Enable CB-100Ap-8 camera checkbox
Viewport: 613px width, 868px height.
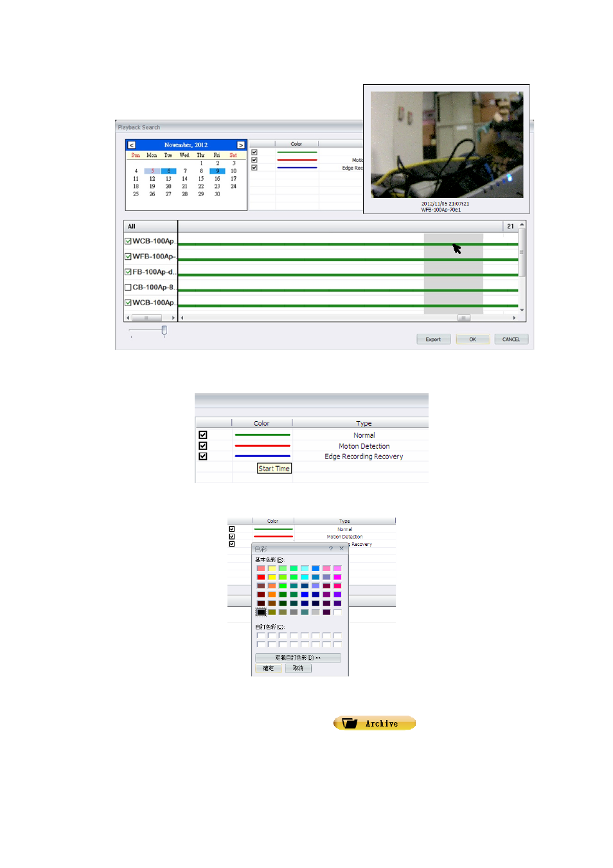(128, 287)
